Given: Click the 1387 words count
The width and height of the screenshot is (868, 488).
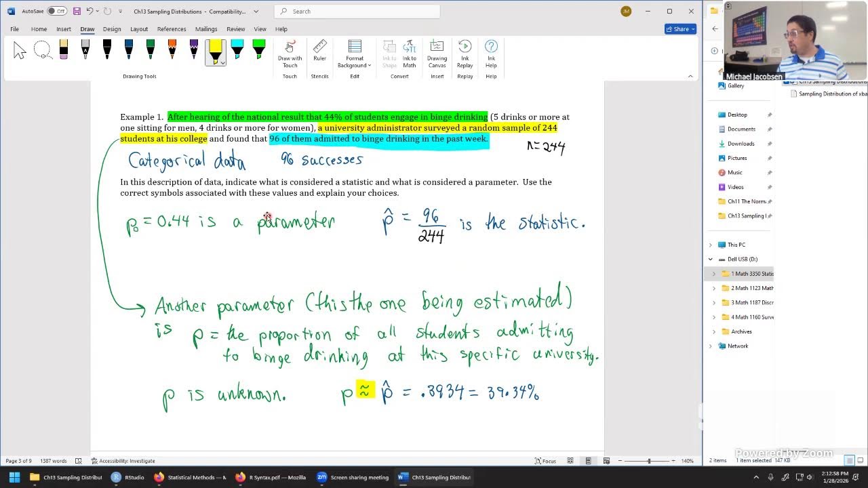Looking at the screenshot, I should (x=54, y=461).
